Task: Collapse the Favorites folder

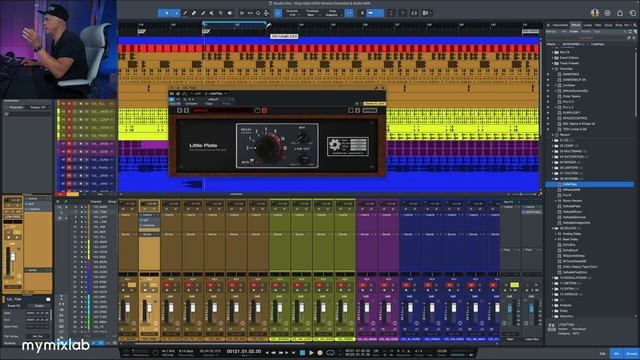Action: pos(553,69)
